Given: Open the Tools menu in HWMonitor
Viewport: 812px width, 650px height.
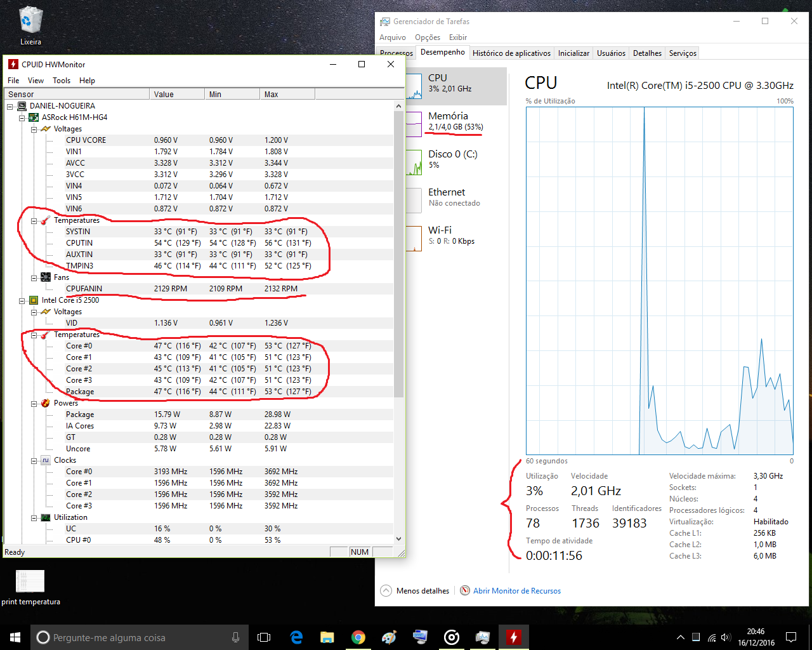Looking at the screenshot, I should (62, 81).
